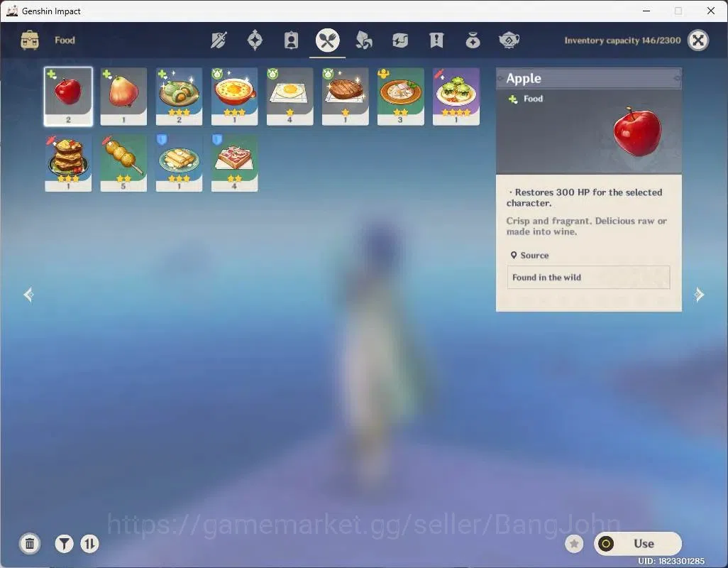This screenshot has width=728, height=568.
Task: Select the skewer dish with quantity 5
Action: pyautogui.click(x=123, y=163)
